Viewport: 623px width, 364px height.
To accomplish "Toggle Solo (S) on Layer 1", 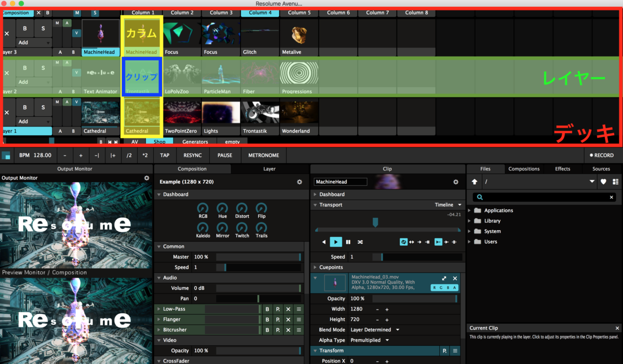I will pos(43,107).
